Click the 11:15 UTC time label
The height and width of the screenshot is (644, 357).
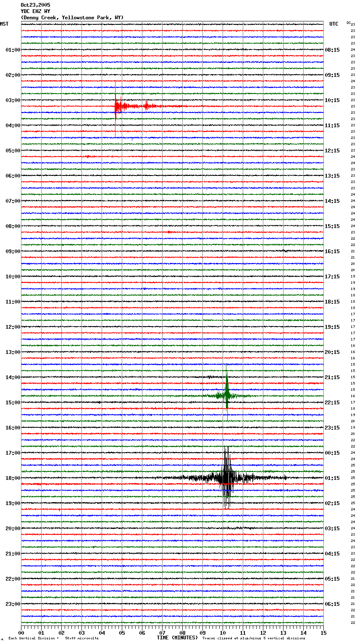click(332, 126)
